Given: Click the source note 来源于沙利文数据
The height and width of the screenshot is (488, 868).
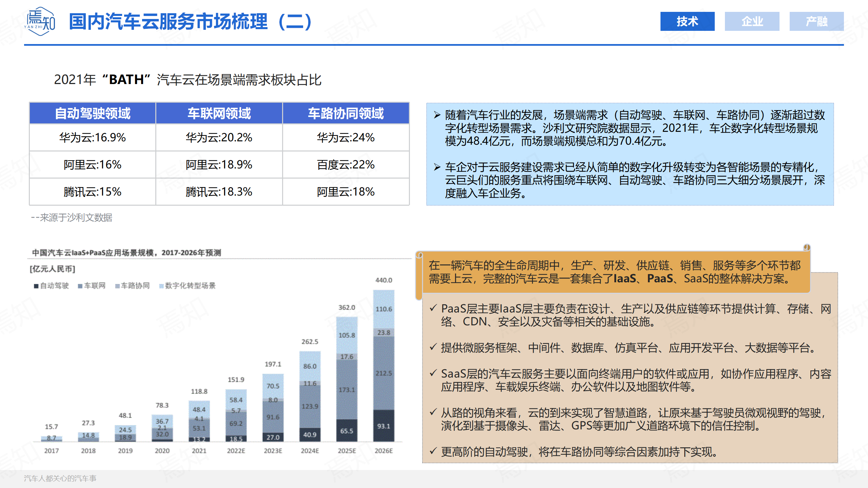Looking at the screenshot, I should point(72,217).
